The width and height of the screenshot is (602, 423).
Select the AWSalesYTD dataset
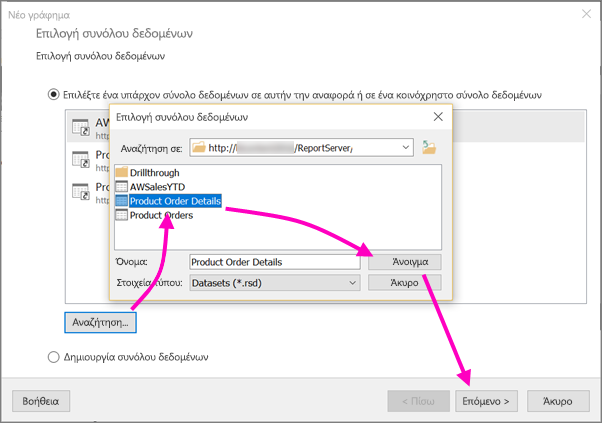tap(157, 187)
